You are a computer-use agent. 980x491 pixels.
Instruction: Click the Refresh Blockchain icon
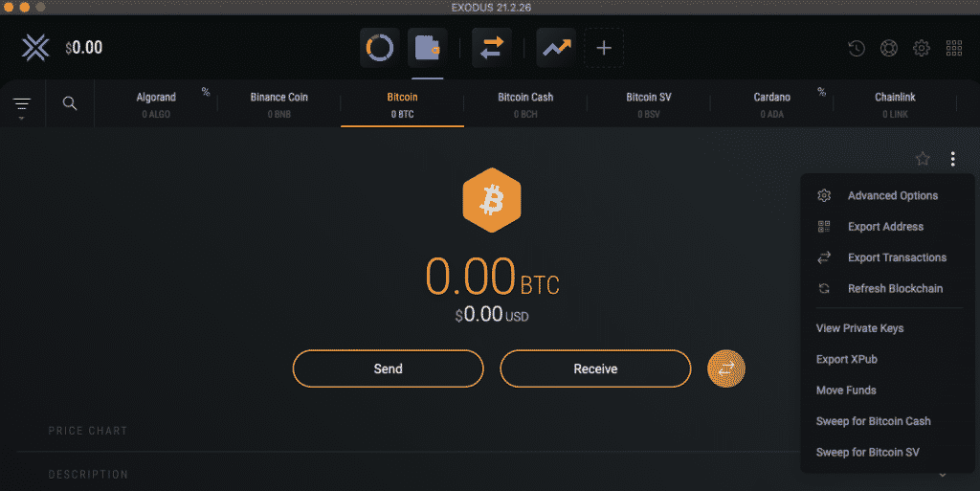click(x=824, y=289)
